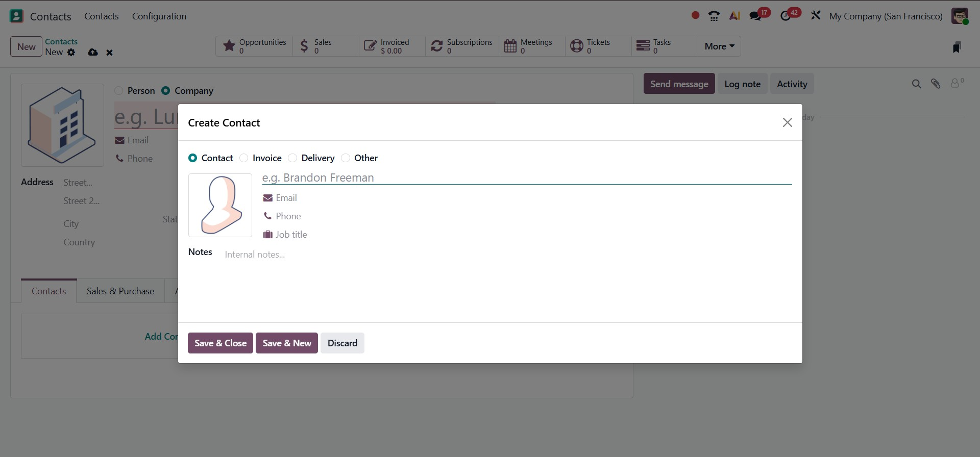Click the red recording indicator dot

[695, 16]
